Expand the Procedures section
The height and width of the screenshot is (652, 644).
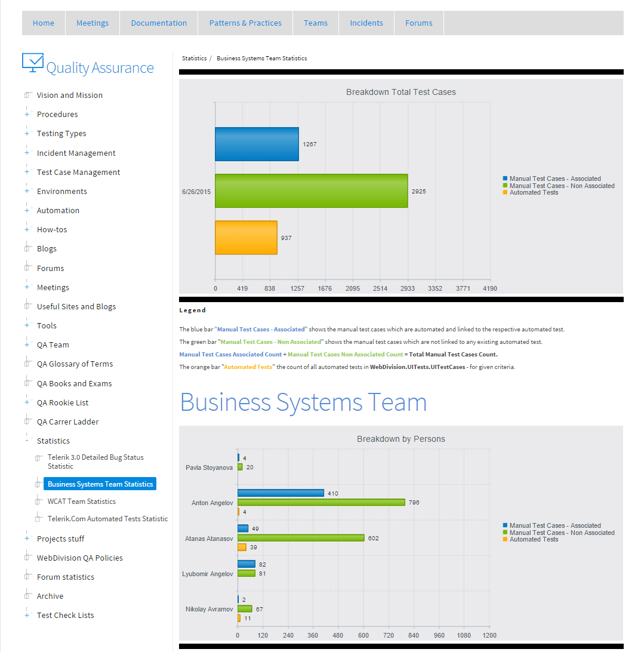click(26, 114)
